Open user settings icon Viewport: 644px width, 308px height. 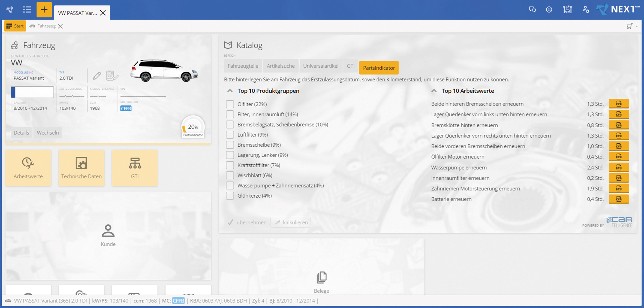586,10
